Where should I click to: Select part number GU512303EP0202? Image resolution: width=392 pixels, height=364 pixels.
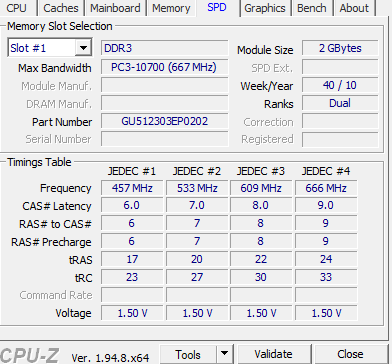[x=165, y=121]
